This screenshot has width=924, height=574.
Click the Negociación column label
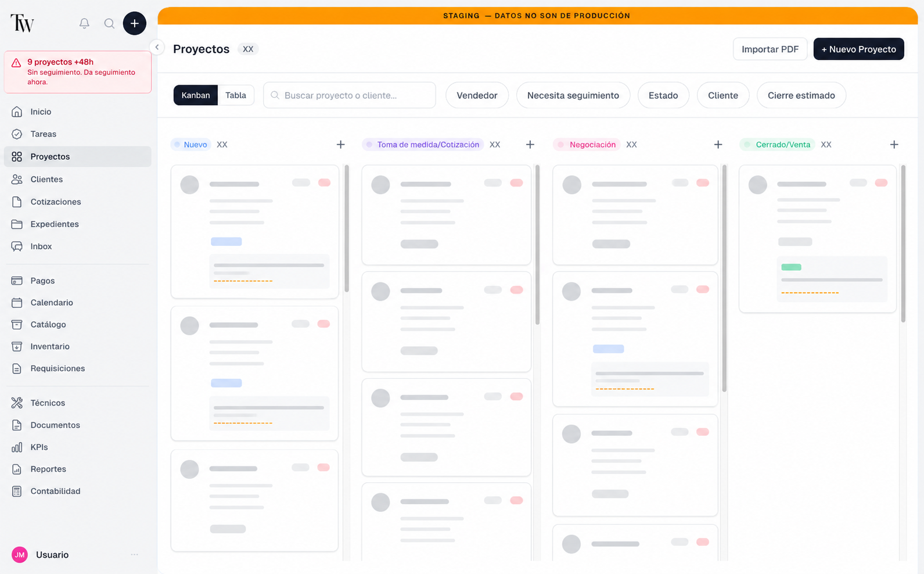tap(587, 145)
